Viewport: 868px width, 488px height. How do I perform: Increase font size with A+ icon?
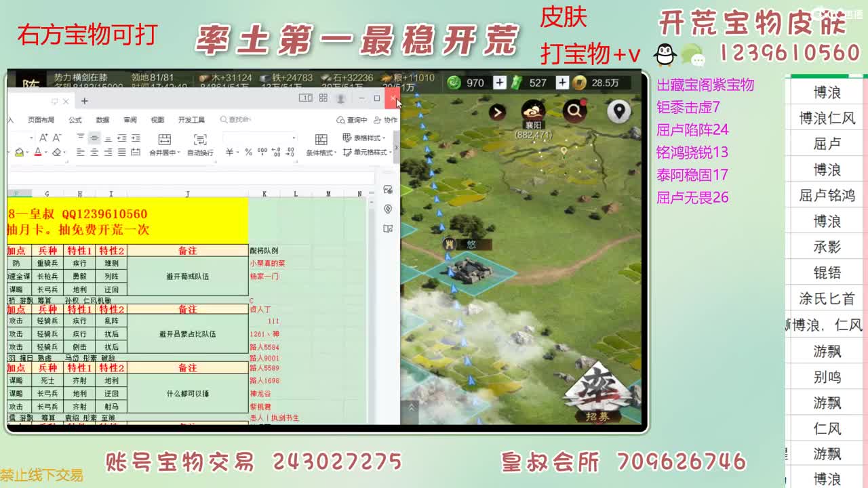(x=43, y=138)
